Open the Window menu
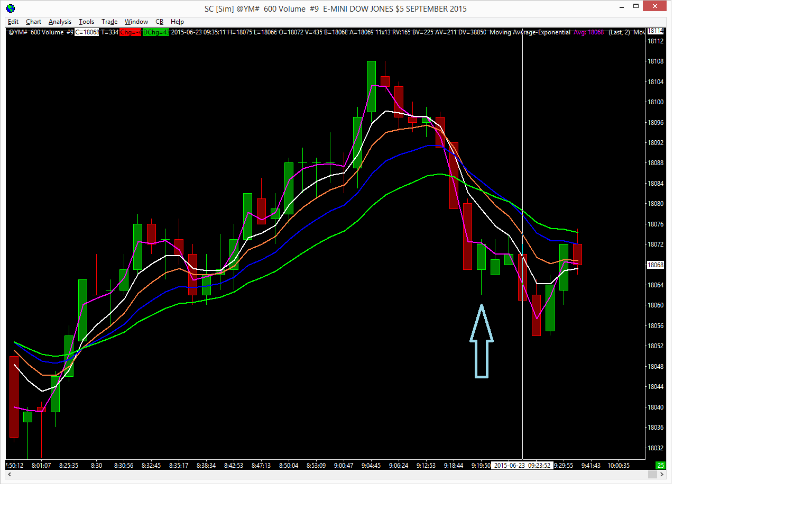Image resolution: width=812 pixels, height=508 pixels. coord(136,22)
